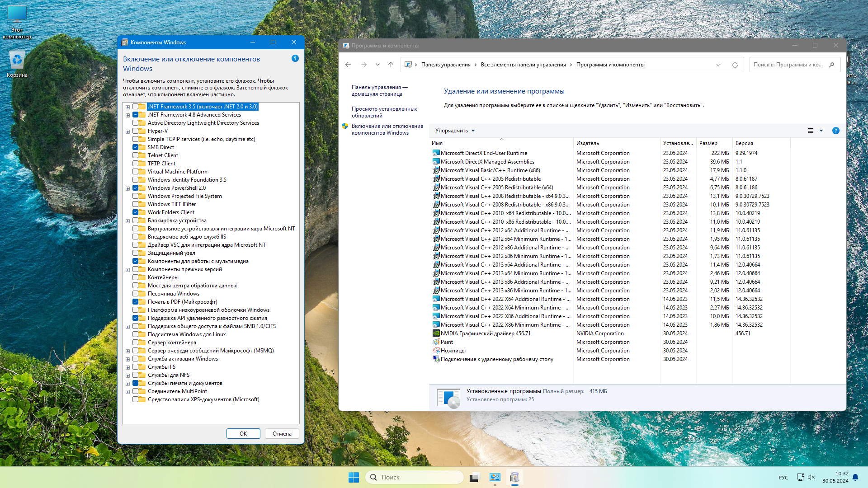Open Task View icon on taskbar

click(x=474, y=477)
